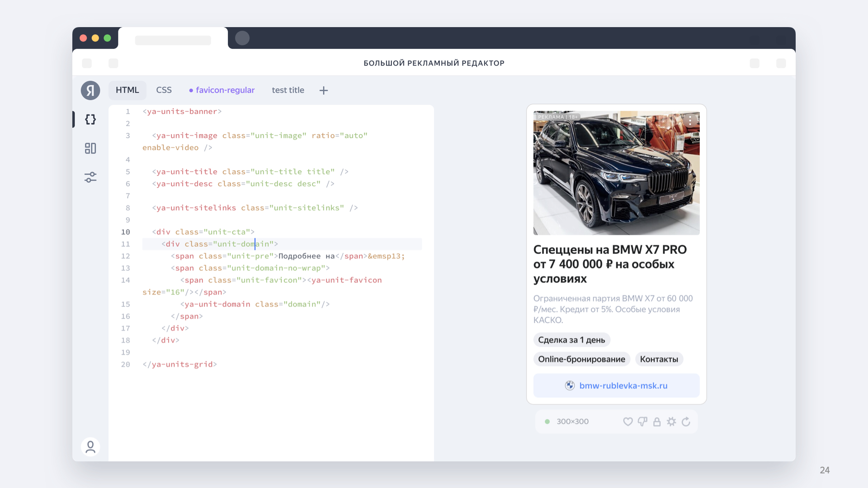Screen dimensions: 868x488
Task: Click the second placeholder button left of title
Action: point(113,63)
